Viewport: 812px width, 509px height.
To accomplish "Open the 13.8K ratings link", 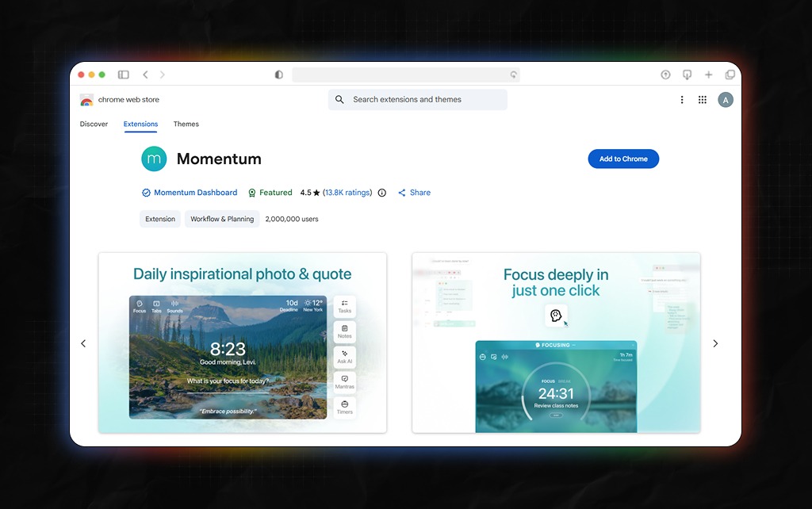I will click(347, 193).
